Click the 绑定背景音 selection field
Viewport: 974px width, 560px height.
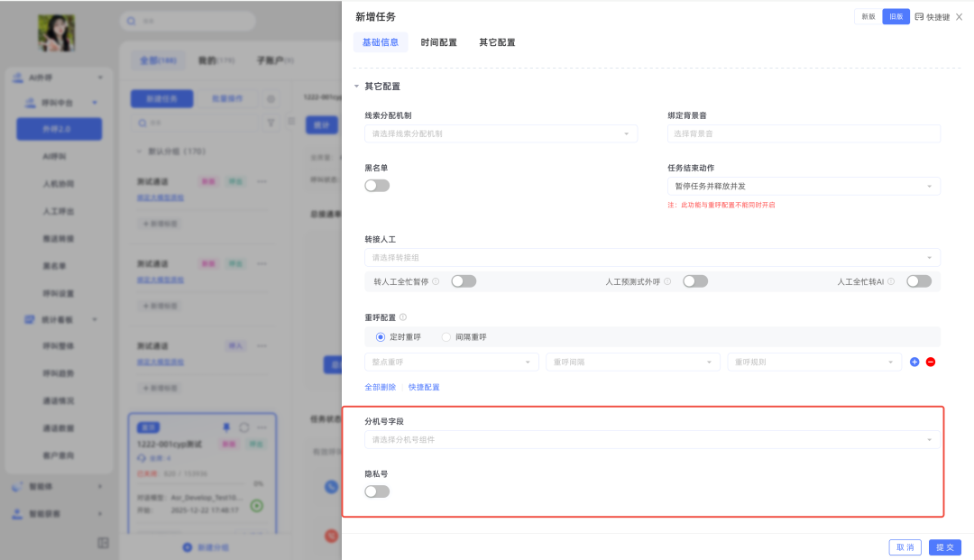803,133
